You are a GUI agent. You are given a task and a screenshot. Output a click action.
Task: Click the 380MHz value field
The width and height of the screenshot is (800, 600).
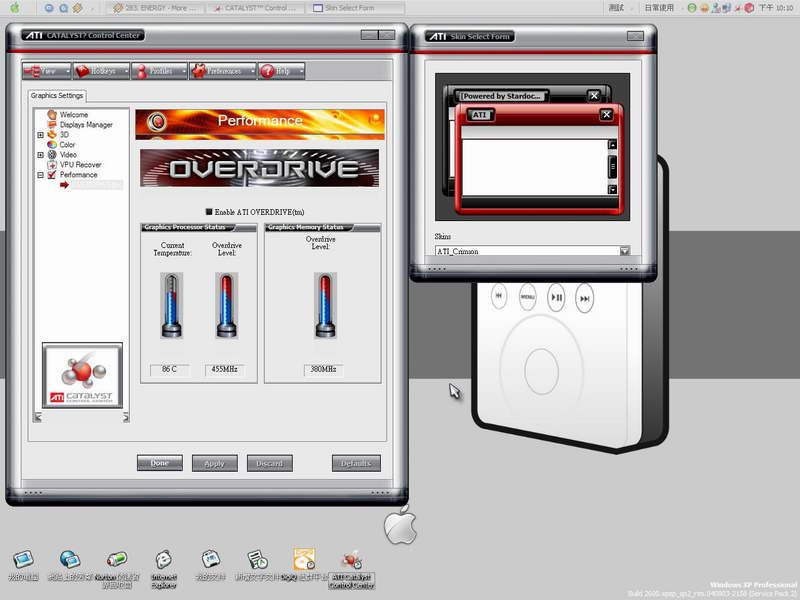323,369
